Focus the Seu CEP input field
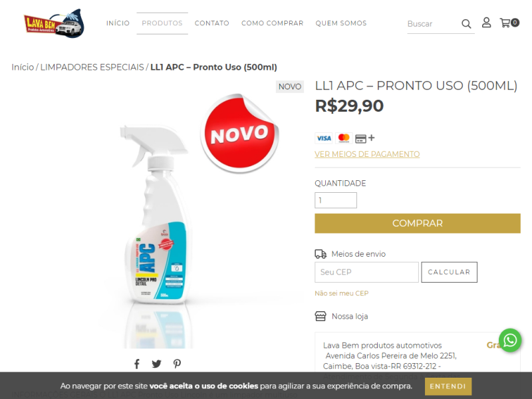 pos(366,272)
